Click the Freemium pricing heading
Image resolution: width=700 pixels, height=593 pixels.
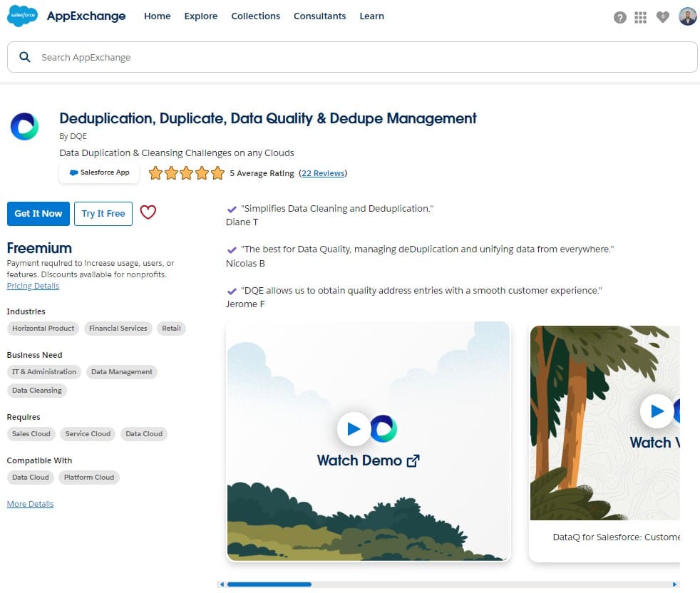[39, 248]
